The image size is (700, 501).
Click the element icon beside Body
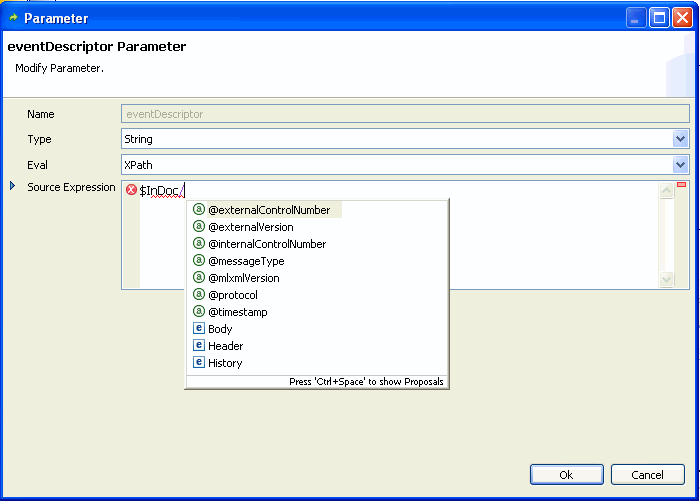pyautogui.click(x=199, y=328)
